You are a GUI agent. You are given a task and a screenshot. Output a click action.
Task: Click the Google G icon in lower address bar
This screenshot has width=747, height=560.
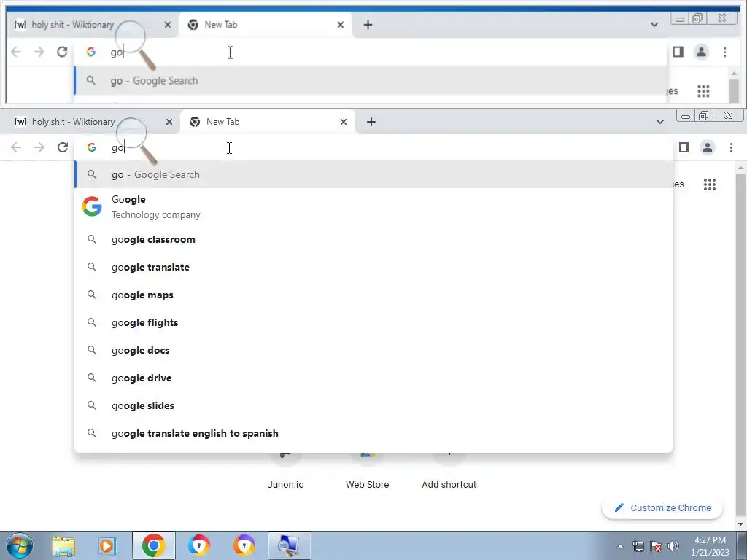pos(92,147)
